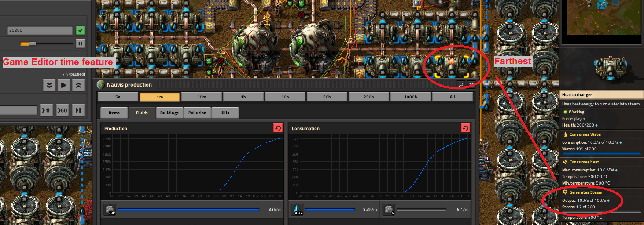Click the steam icon under Production graph
The image size is (644, 225).
(109, 210)
